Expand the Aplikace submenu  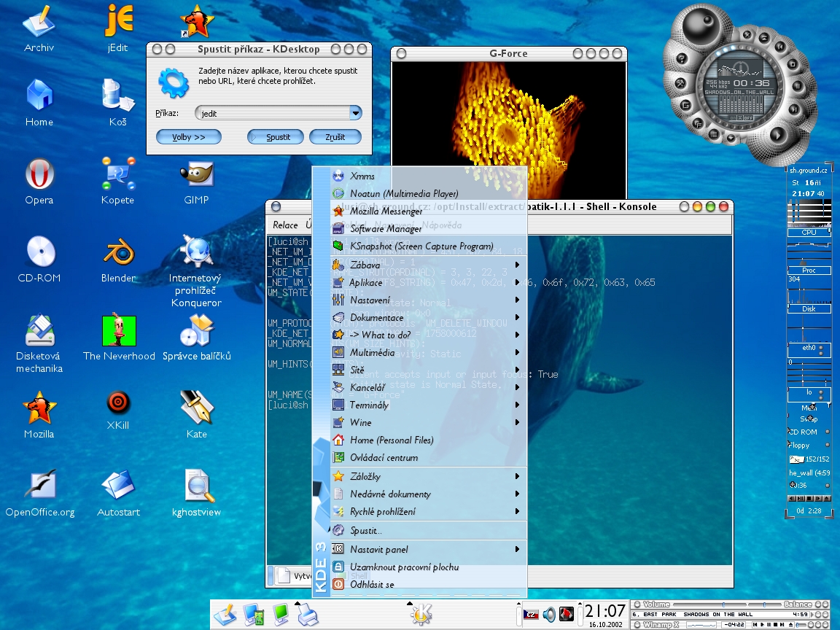coord(429,282)
